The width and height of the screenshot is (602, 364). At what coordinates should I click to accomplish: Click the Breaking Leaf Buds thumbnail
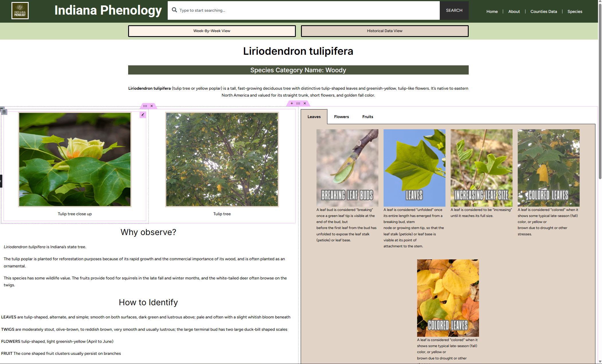pos(347,168)
